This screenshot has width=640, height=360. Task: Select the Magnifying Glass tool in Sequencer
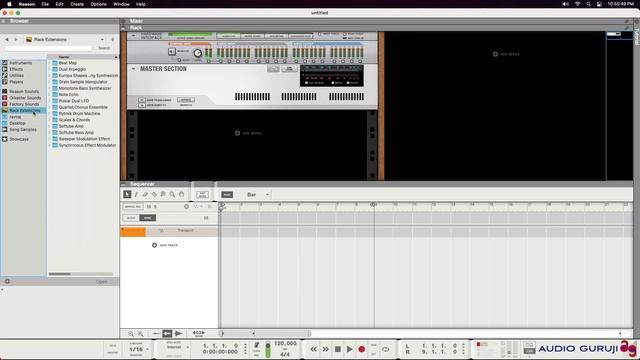[172, 194]
